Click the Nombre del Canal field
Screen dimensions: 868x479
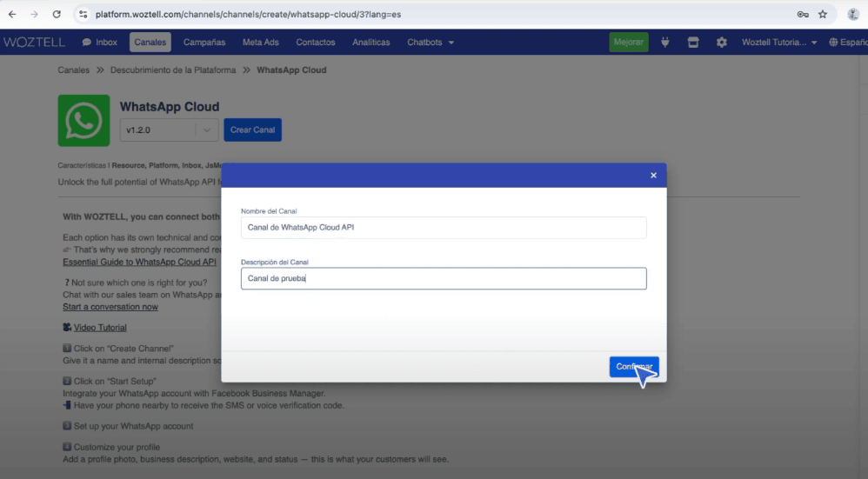[444, 228]
